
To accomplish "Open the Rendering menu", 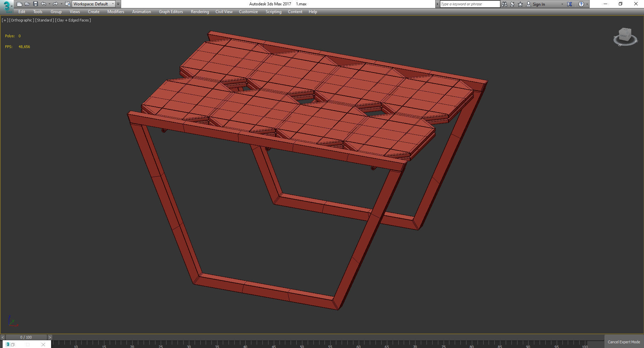I will click(200, 12).
